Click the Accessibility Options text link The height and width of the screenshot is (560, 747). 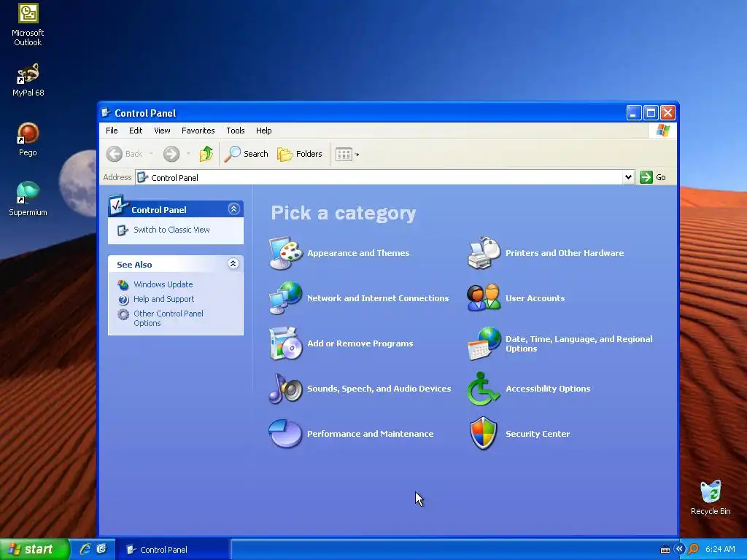click(548, 389)
